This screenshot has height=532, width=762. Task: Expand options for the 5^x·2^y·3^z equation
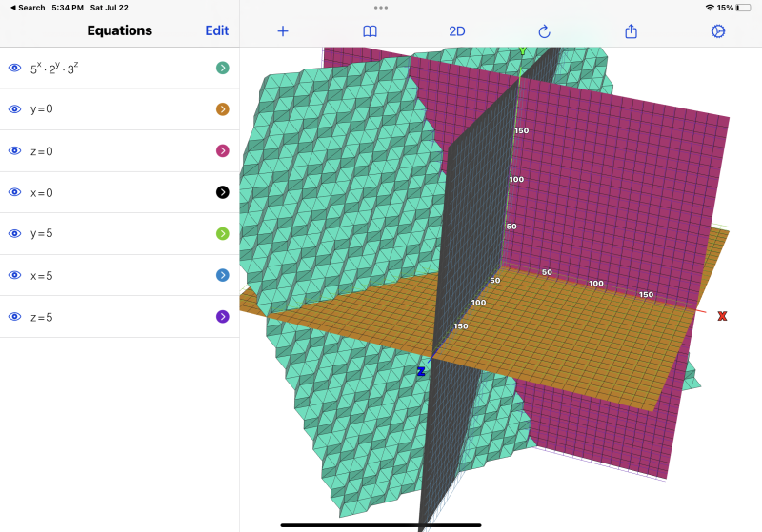click(222, 68)
